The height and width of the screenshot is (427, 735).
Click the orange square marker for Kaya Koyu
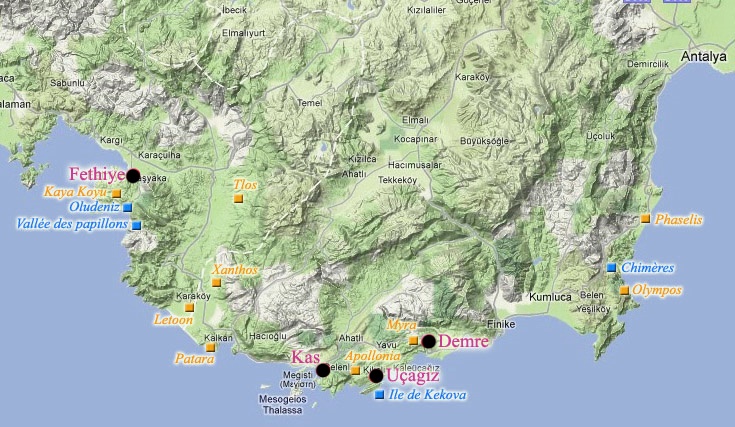(116, 193)
